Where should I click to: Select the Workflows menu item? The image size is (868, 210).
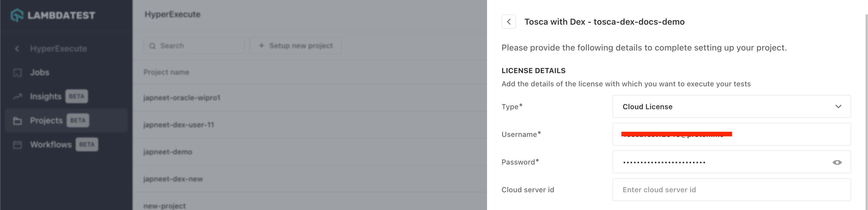pyautogui.click(x=51, y=145)
